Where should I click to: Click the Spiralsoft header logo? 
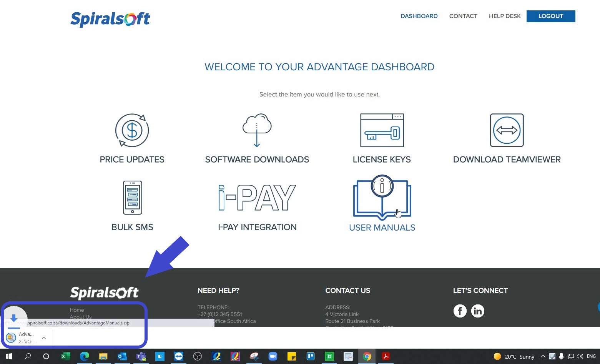(110, 18)
